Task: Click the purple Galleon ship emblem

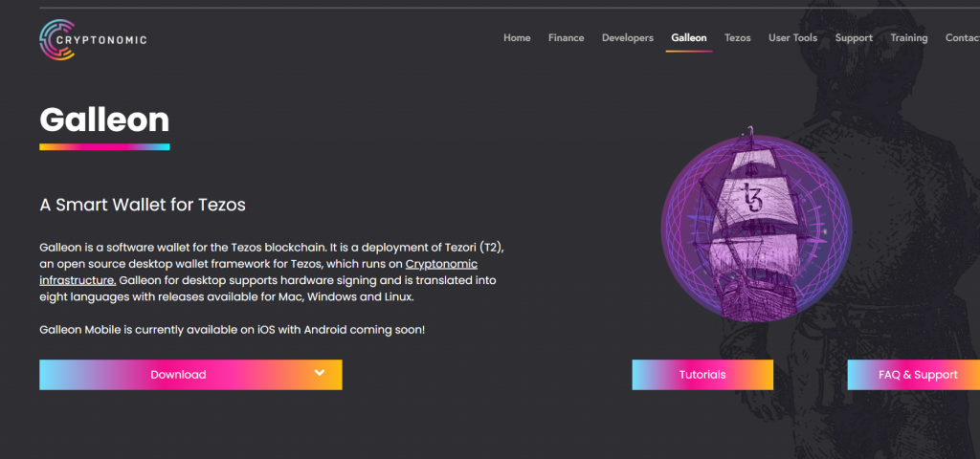Action: [x=756, y=225]
